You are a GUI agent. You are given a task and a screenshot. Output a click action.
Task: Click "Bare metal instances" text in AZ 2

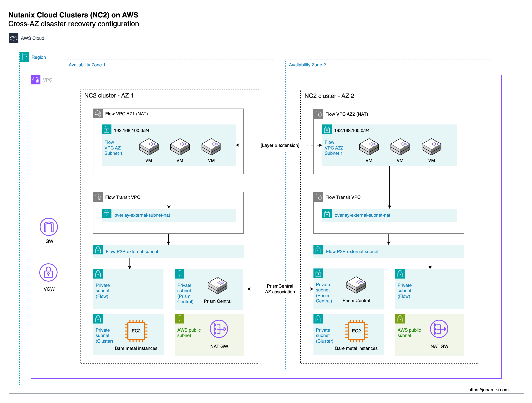coord(356,348)
